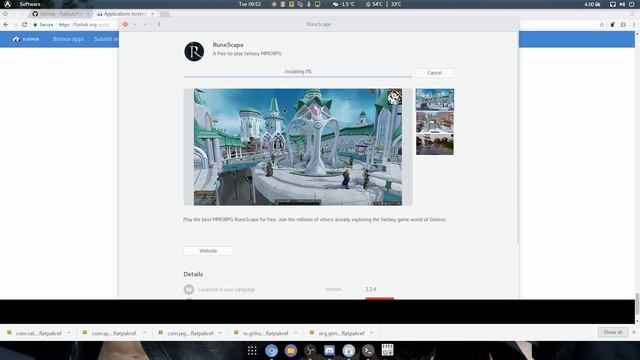Launch Discord from the dock
This screenshot has height=360, width=640.
pyautogui.click(x=329, y=350)
